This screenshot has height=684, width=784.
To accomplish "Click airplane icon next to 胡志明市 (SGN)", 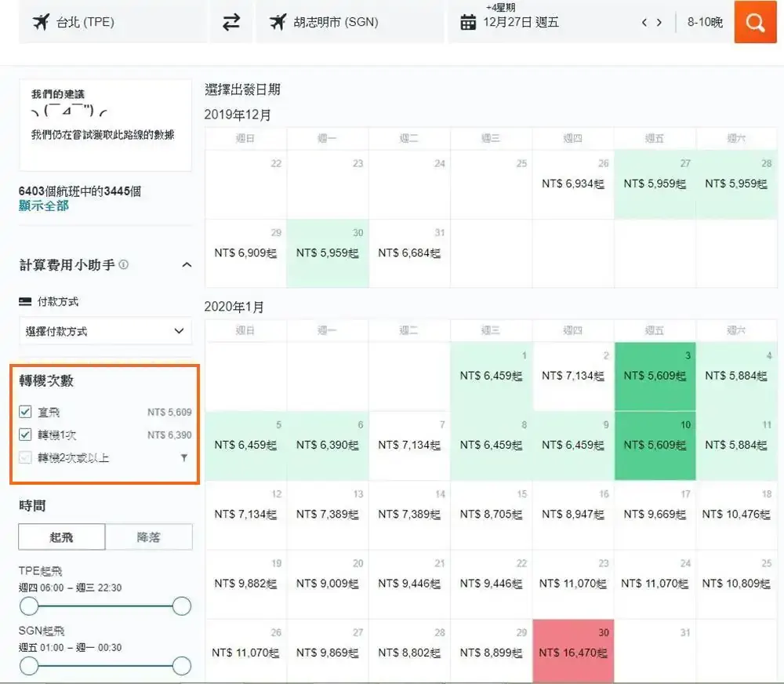I will coord(278,22).
